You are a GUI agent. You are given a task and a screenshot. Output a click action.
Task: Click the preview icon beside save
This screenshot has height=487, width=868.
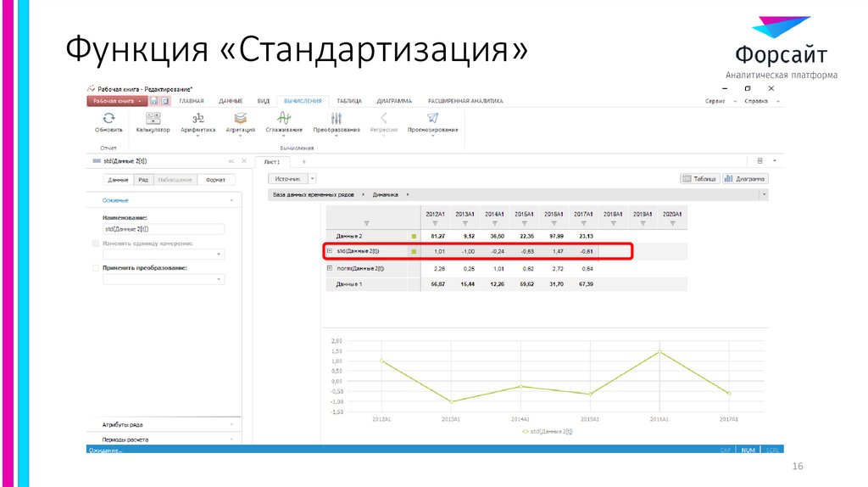(165, 101)
